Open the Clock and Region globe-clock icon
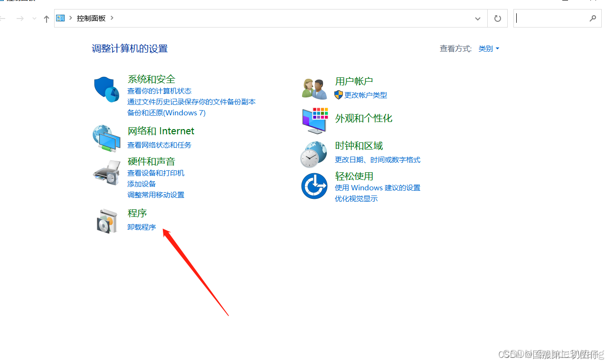 (x=314, y=154)
